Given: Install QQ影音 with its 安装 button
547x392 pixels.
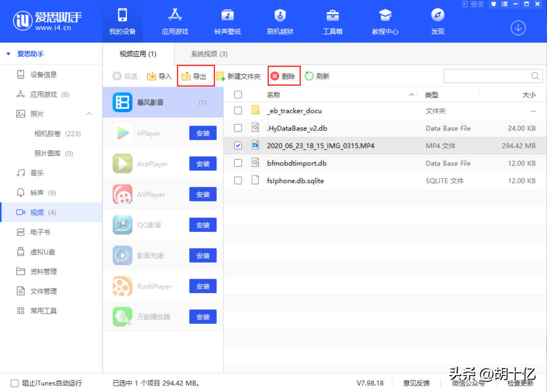Looking at the screenshot, I should tap(203, 225).
